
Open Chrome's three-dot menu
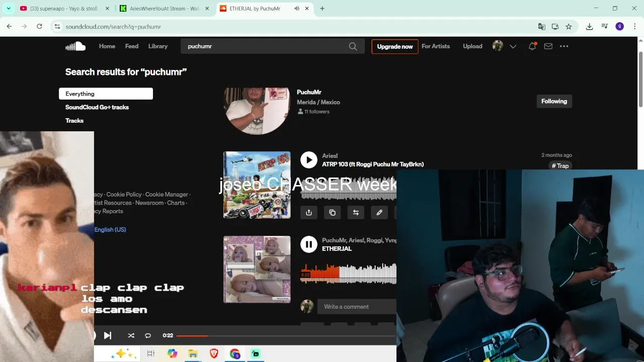point(634,27)
